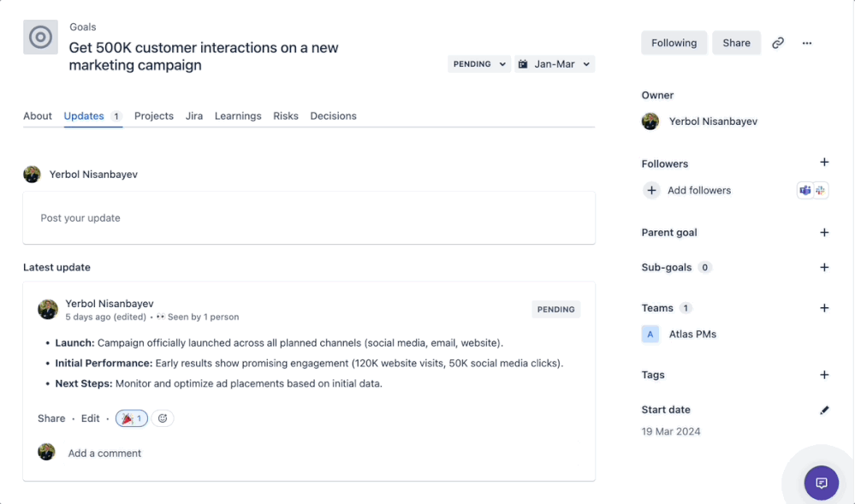This screenshot has width=855, height=504.
Task: Click the calendar icon beside Jan-Mar
Action: coord(523,64)
